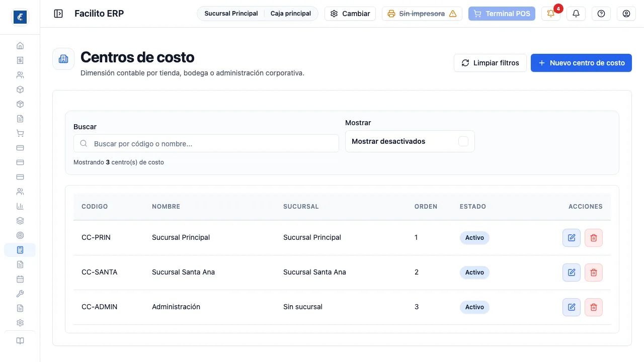Open alerts bell with the 4 badge
Image resolution: width=644 pixels, height=362 pixels.
click(x=551, y=14)
